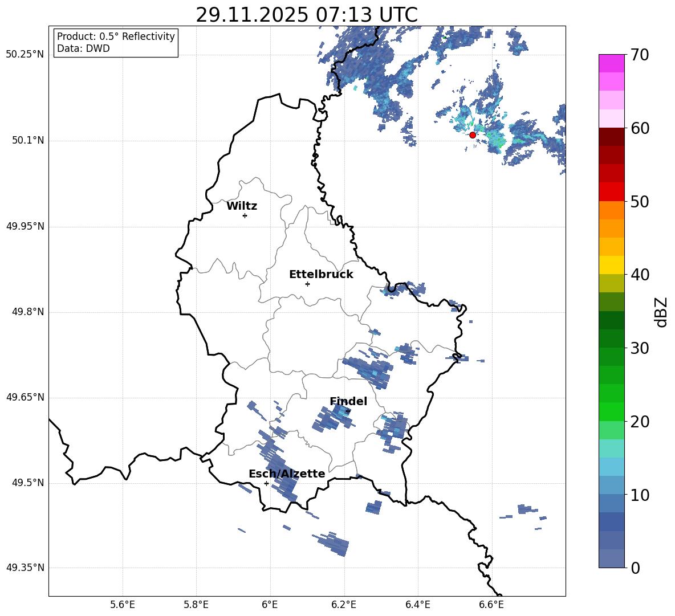Image resolution: width=675 pixels, height=616 pixels.
Task: Click the colorbar tick value 30
Action: [640, 348]
